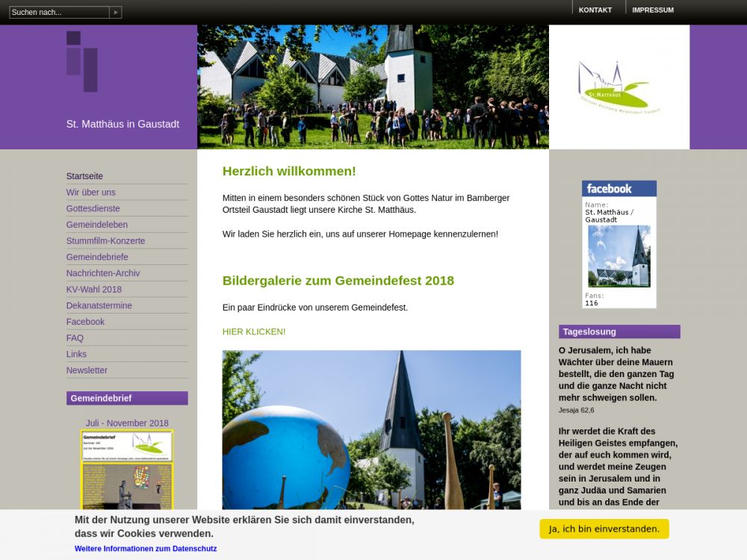Viewport: 747px width, 560px height.
Task: Navigate to KV-Wahl 2018 page
Action: (93, 290)
